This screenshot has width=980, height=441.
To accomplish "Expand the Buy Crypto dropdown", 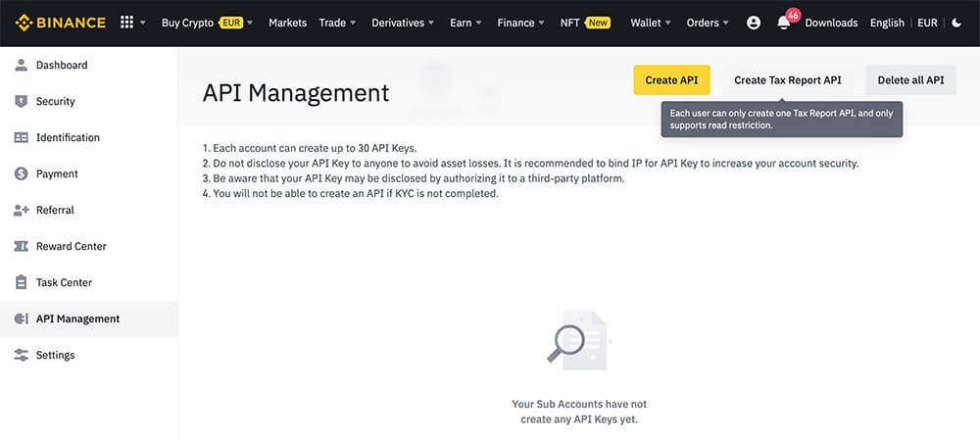I will pos(207,23).
